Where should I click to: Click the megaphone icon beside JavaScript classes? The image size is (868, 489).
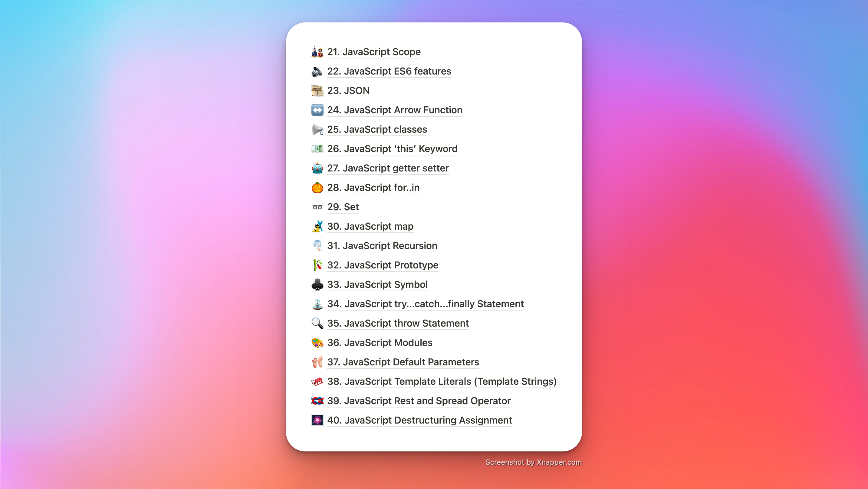pos(317,129)
